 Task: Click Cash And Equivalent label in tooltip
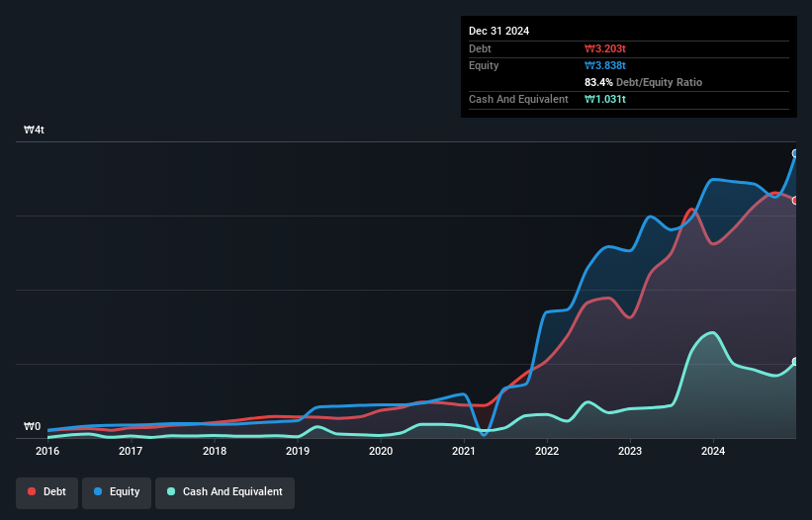[518, 99]
